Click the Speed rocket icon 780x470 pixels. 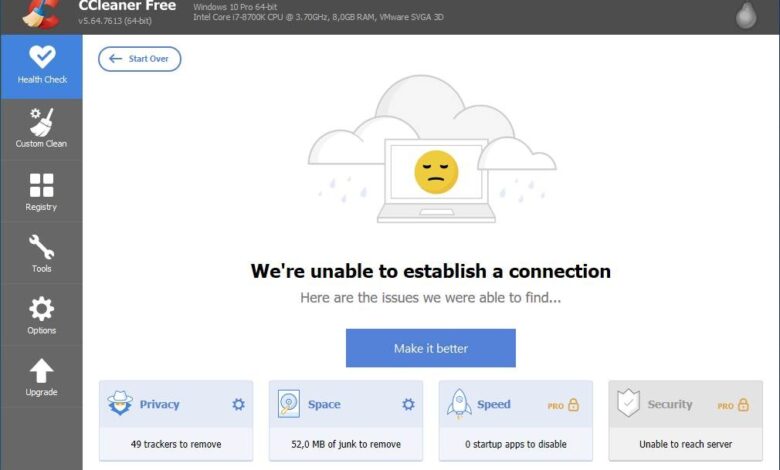(x=459, y=404)
